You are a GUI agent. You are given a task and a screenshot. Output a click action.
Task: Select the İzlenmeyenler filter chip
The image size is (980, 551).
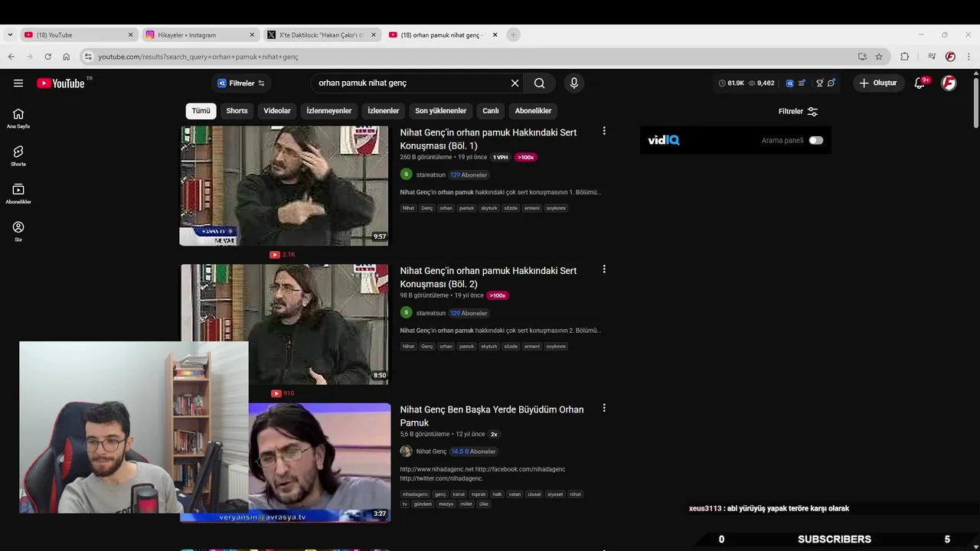click(x=329, y=111)
